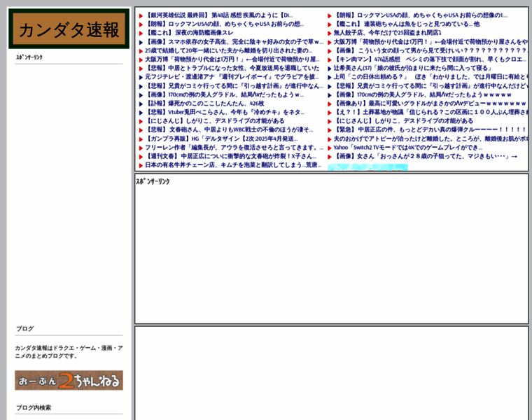
Task: Open 【艦これ】連装砲ちゃんは魚を headline
Action: coord(407,24)
